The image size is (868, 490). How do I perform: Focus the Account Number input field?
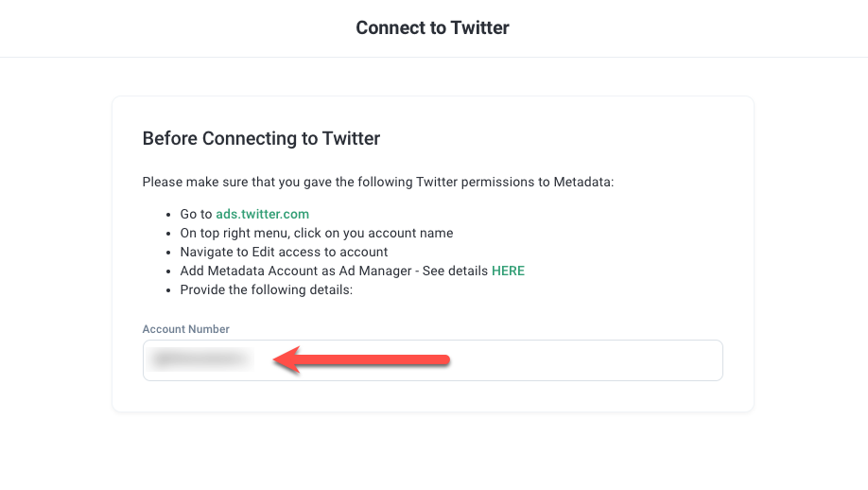coord(567,360)
